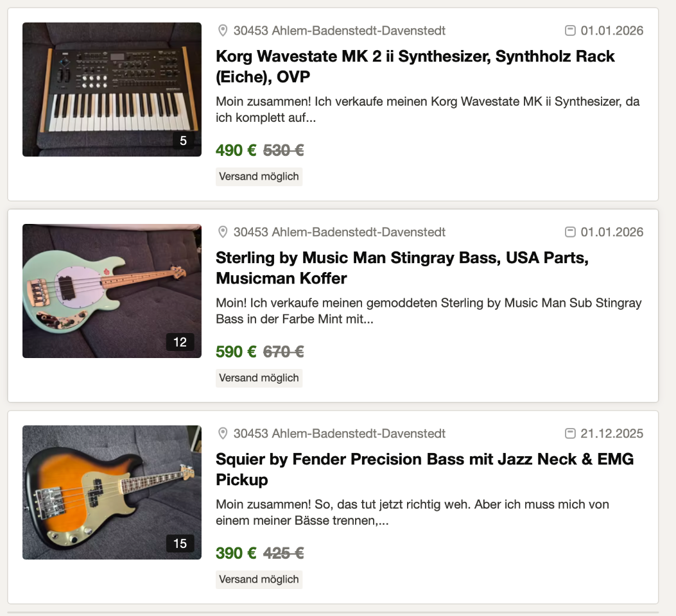
Task: Click 'Versand möglich' tag on Squier listing
Action: (x=259, y=579)
